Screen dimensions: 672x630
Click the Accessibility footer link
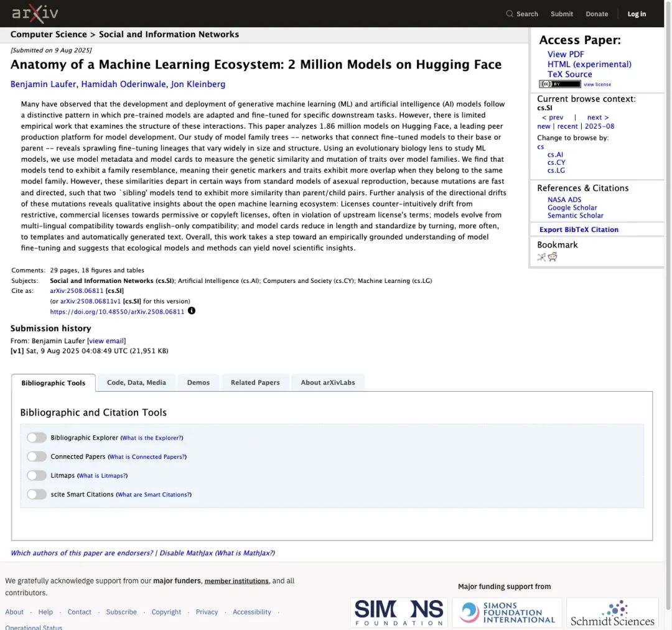click(x=252, y=612)
